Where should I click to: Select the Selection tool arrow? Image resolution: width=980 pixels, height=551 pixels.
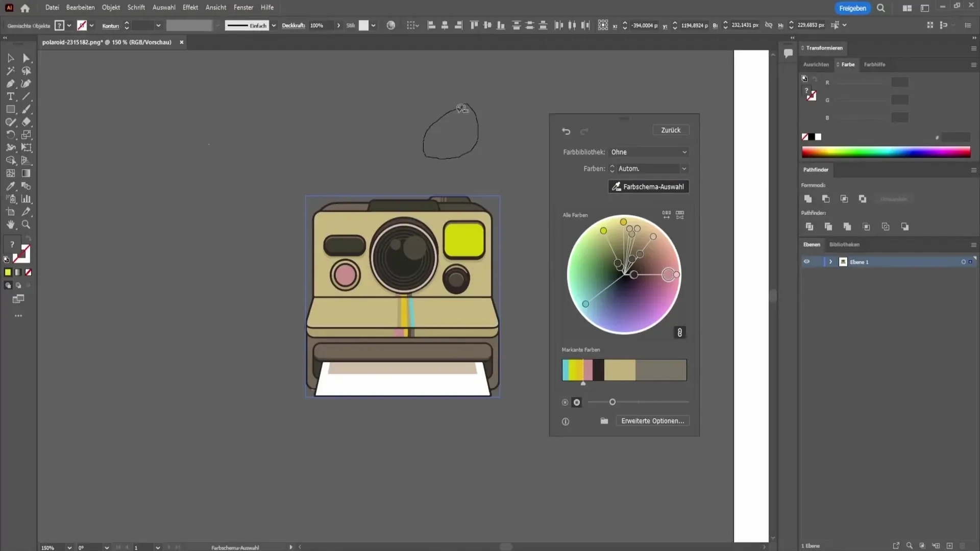click(11, 58)
